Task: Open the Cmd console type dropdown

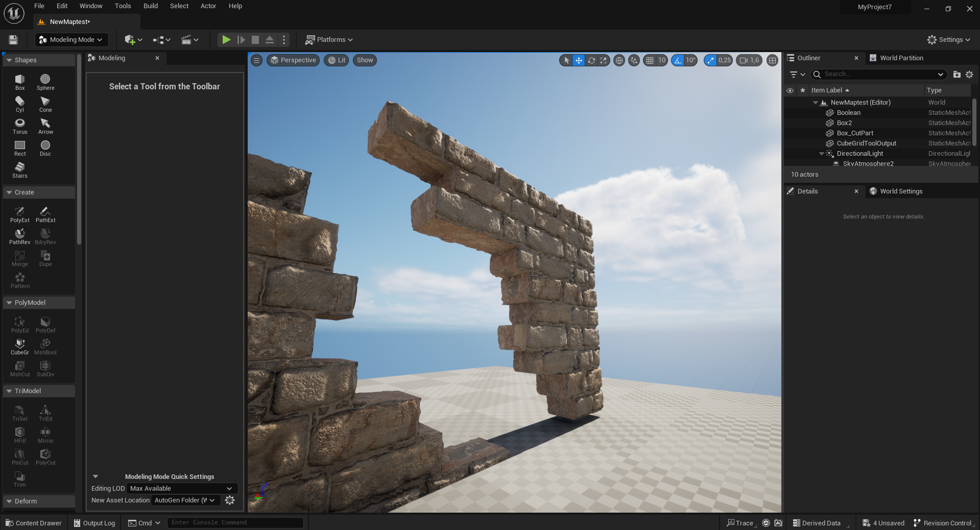Action: (x=145, y=523)
